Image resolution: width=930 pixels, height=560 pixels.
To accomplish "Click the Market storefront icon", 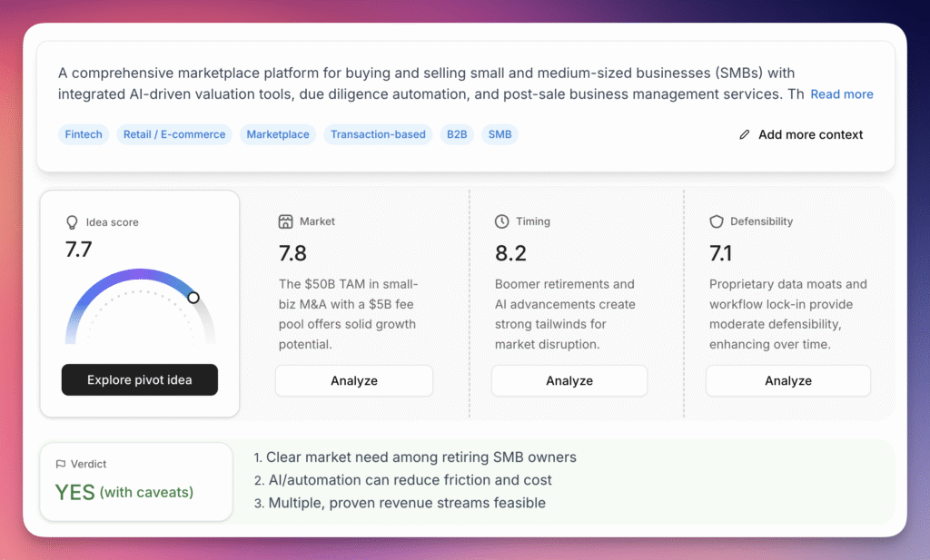I will pos(285,221).
